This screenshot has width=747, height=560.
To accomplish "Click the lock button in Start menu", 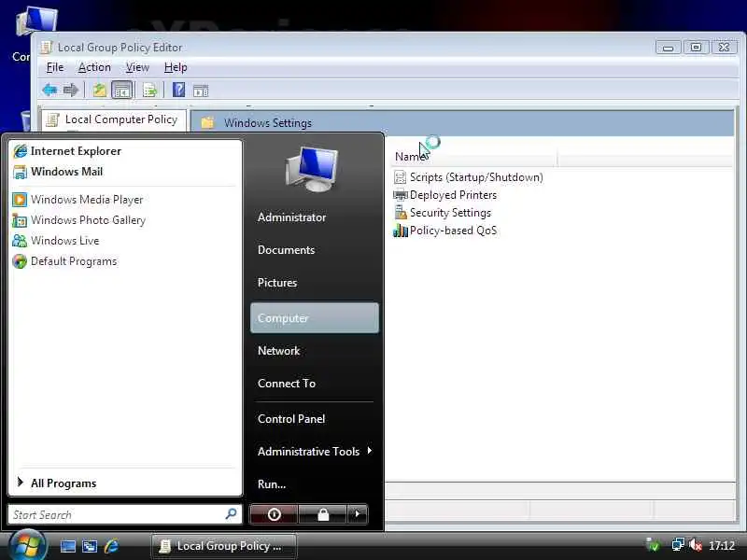I will 323,514.
